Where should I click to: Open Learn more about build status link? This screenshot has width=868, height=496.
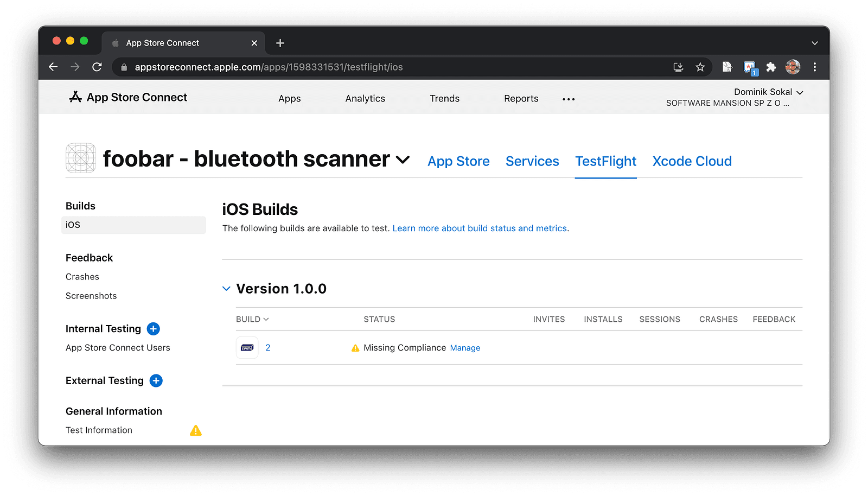[480, 228]
